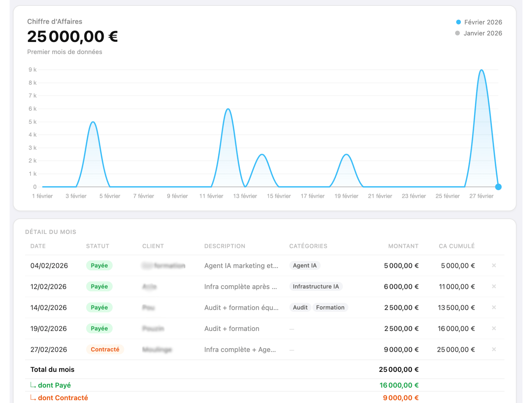The width and height of the screenshot is (532, 403).
Task: Remove the 12/02/2026 entry using X
Action: (x=494, y=286)
